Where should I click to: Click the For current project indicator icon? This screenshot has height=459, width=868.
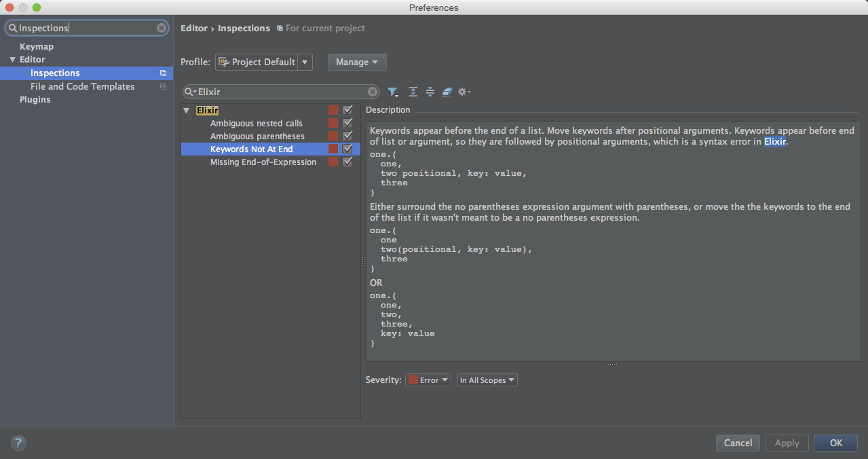(x=280, y=29)
